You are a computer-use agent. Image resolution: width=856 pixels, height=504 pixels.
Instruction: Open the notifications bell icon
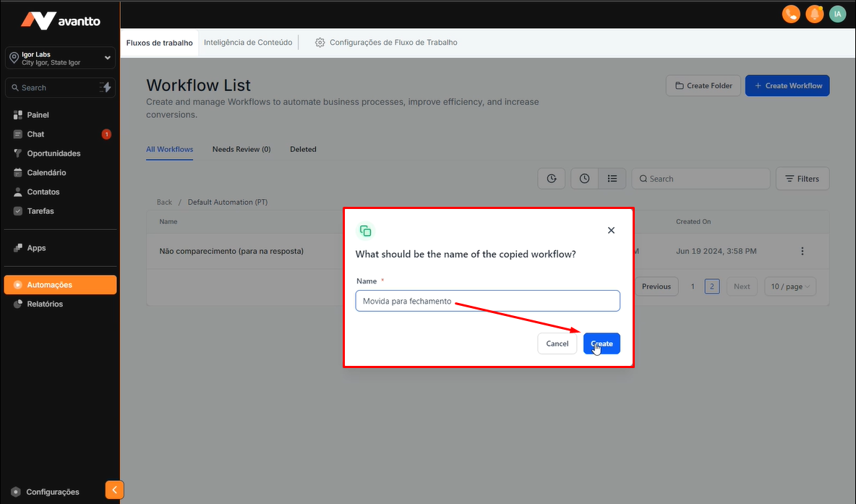(x=815, y=14)
